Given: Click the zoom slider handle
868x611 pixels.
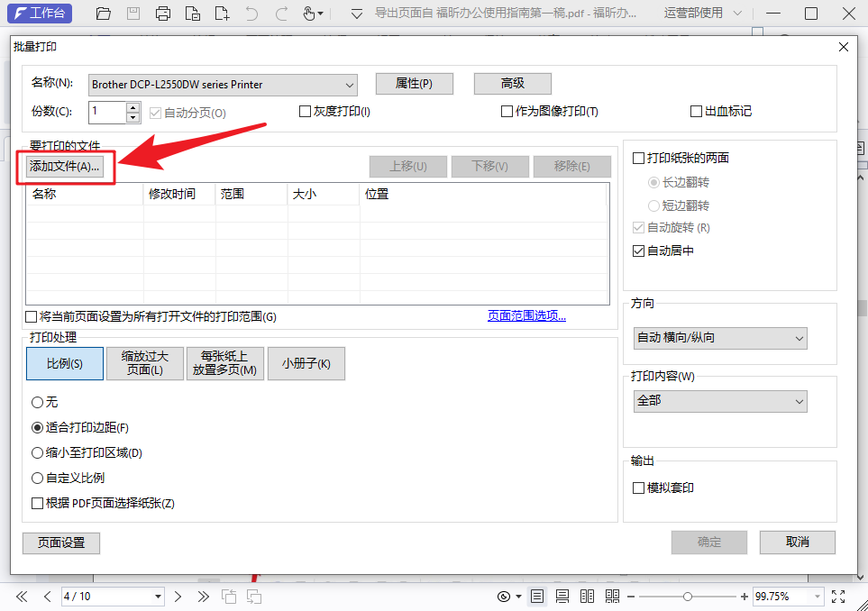Looking at the screenshot, I should point(687,596).
